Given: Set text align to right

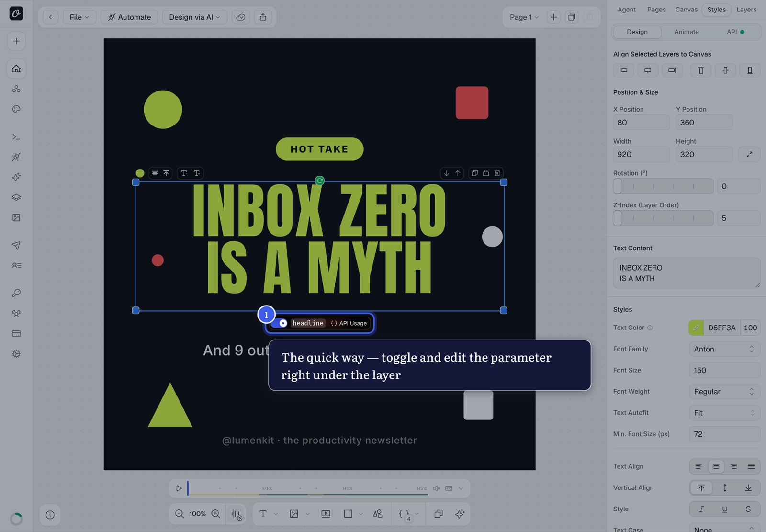Looking at the screenshot, I should pyautogui.click(x=734, y=466).
